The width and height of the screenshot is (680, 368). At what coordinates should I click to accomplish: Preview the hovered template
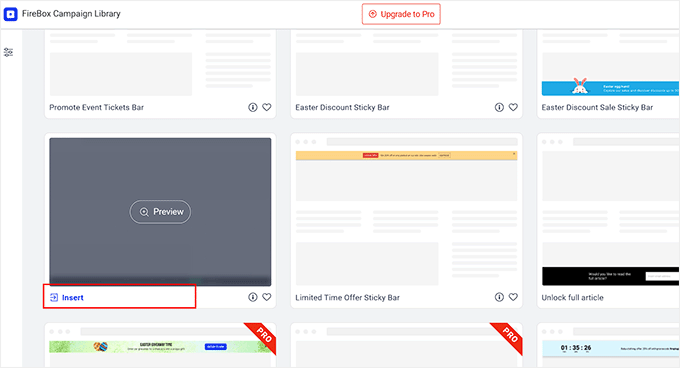160,212
